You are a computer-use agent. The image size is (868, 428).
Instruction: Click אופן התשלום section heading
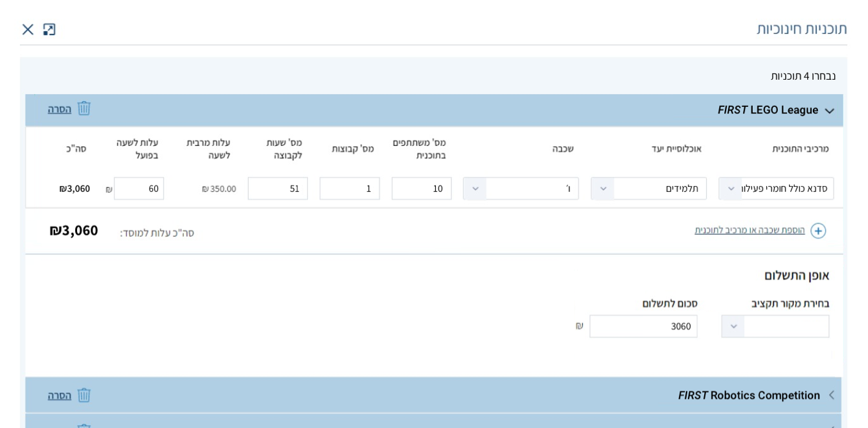(x=797, y=275)
